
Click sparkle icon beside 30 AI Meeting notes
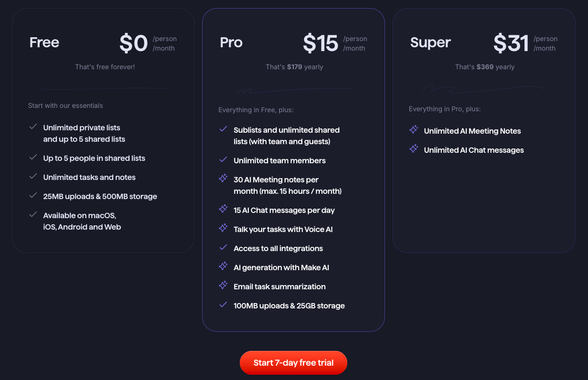point(223,178)
